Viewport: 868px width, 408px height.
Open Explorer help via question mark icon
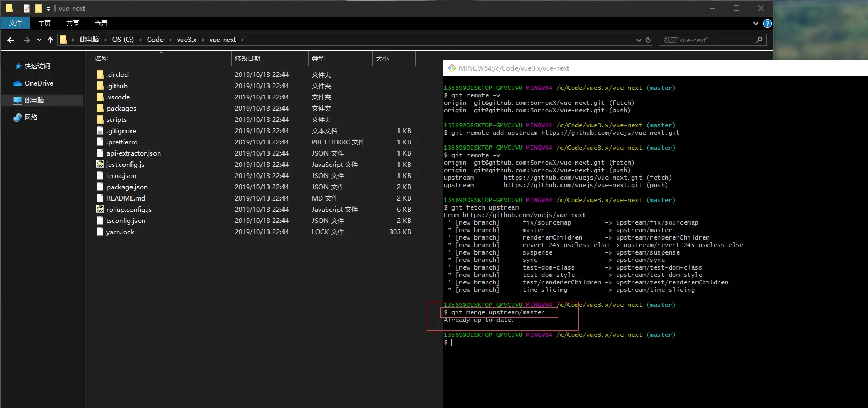pyautogui.click(x=767, y=24)
